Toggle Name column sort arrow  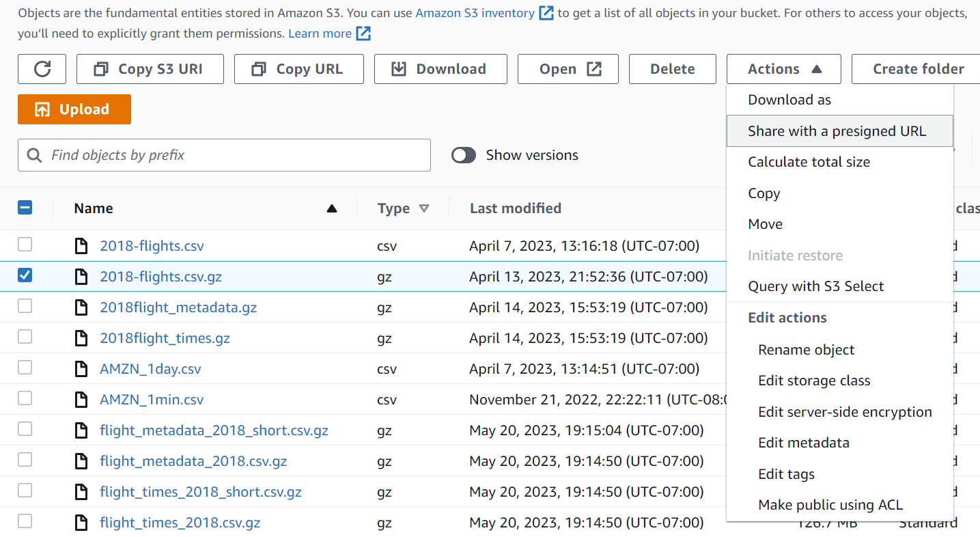[332, 208]
